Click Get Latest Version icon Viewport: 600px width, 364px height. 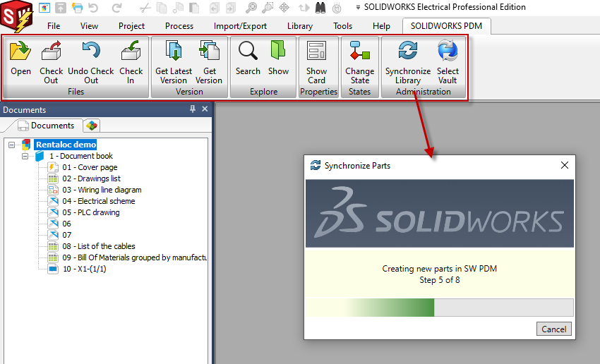[x=174, y=51]
